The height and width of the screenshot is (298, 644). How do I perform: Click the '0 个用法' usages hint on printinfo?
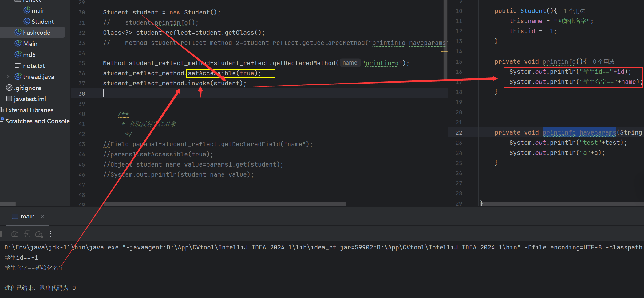click(x=603, y=62)
